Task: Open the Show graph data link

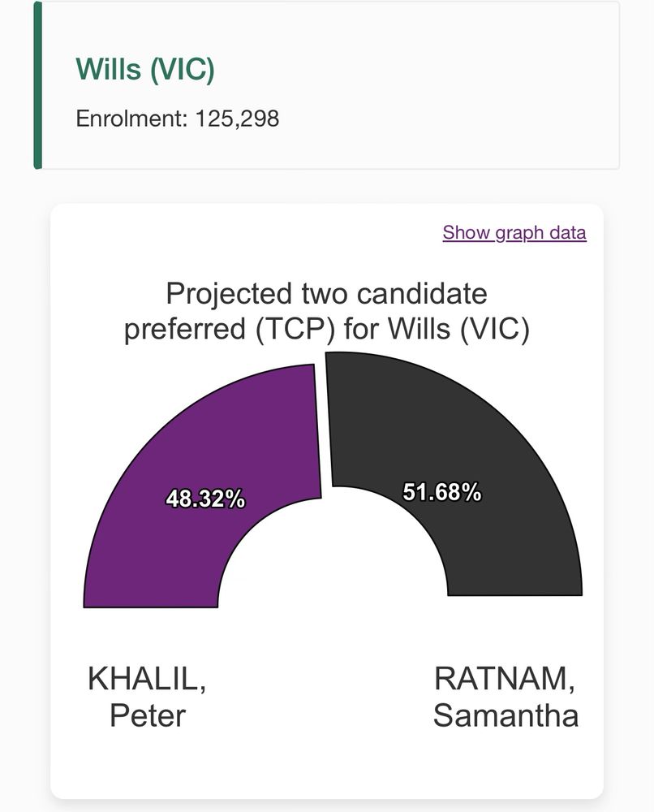Action: [514, 233]
